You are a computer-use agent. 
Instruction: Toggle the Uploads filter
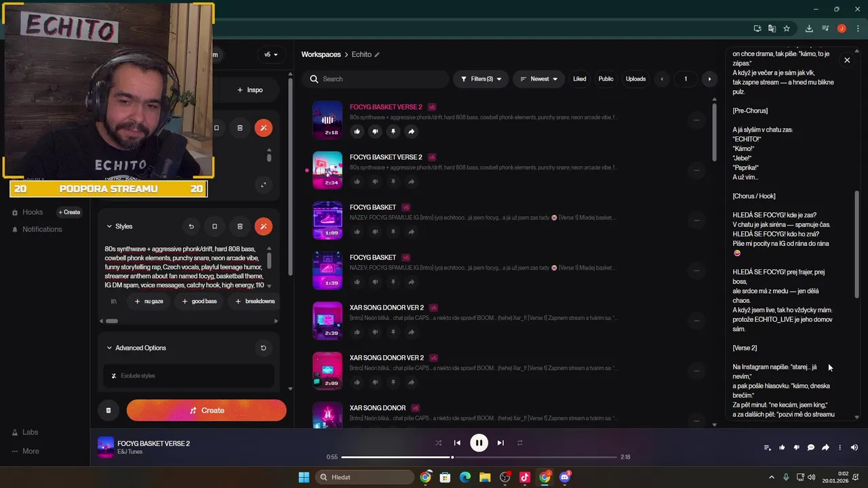click(x=635, y=79)
